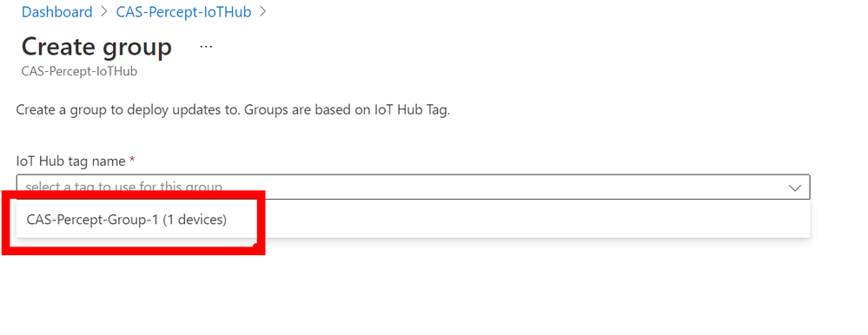Click the group description sentence text
The image size is (868, 335).
point(233,109)
